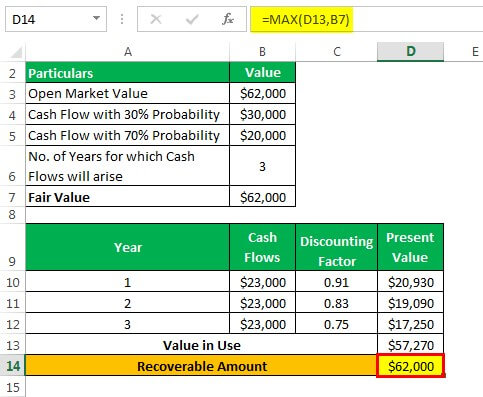The height and width of the screenshot is (397, 483).
Task: Open the Name Box dropdown arrow
Action: click(x=96, y=18)
